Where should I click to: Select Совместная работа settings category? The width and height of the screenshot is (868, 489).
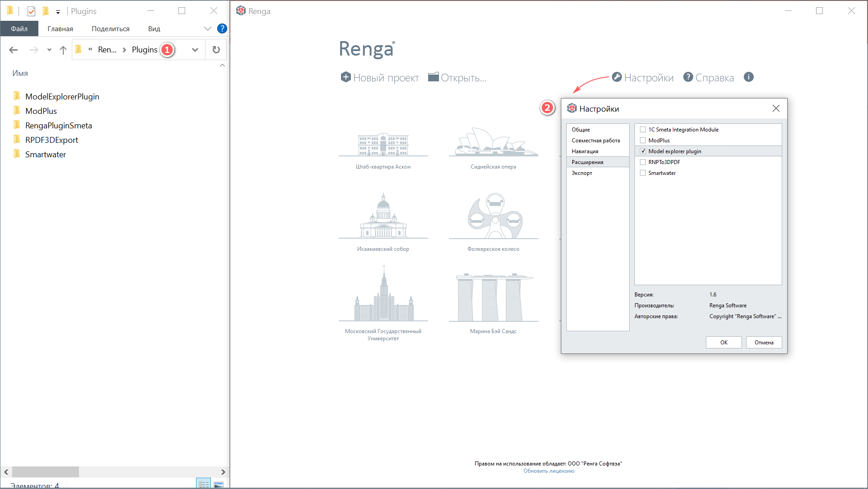tap(597, 141)
